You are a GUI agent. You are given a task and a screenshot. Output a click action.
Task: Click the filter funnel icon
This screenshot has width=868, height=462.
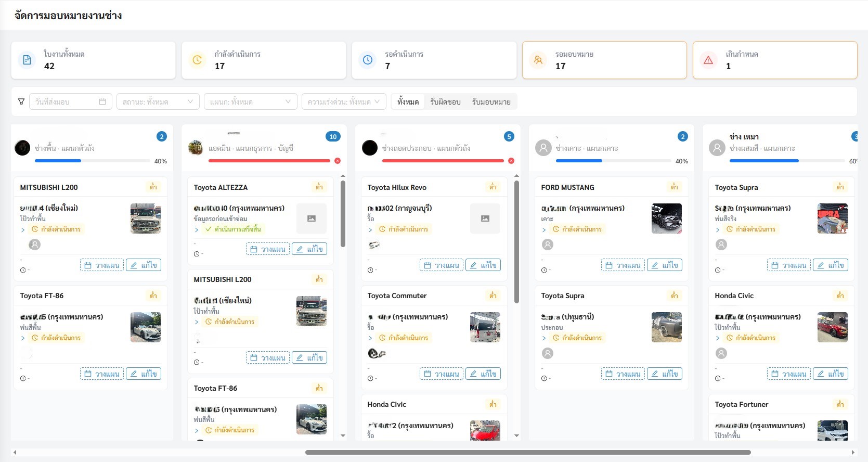pos(21,101)
